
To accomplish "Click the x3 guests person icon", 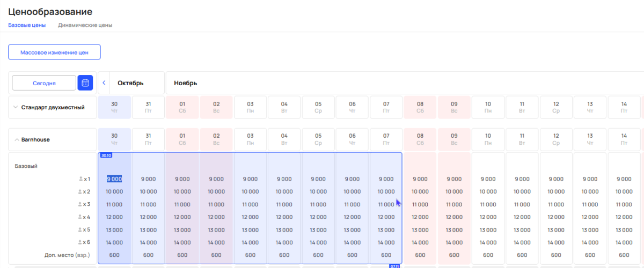I will coord(80,204).
